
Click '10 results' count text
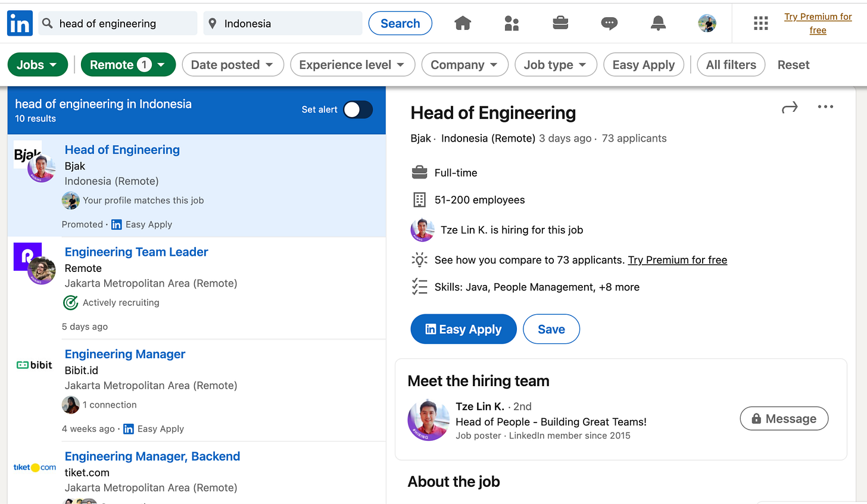pos(35,118)
